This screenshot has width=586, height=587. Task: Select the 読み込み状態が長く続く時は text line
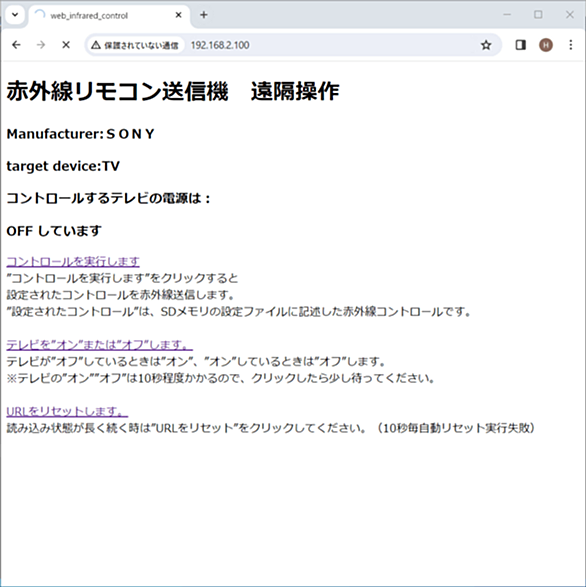[x=271, y=428]
